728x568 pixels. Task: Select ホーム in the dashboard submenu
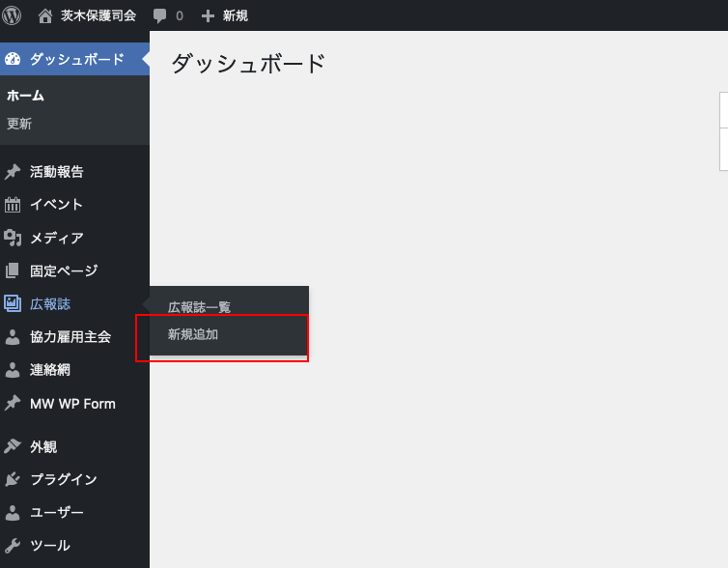25,96
